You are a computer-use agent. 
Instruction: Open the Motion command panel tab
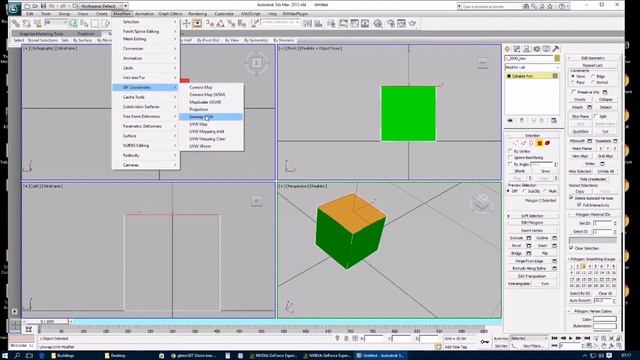[536, 49]
